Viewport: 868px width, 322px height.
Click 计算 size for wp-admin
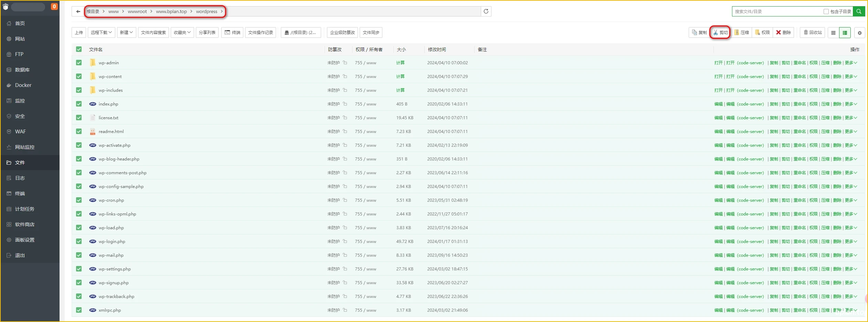pyautogui.click(x=400, y=63)
